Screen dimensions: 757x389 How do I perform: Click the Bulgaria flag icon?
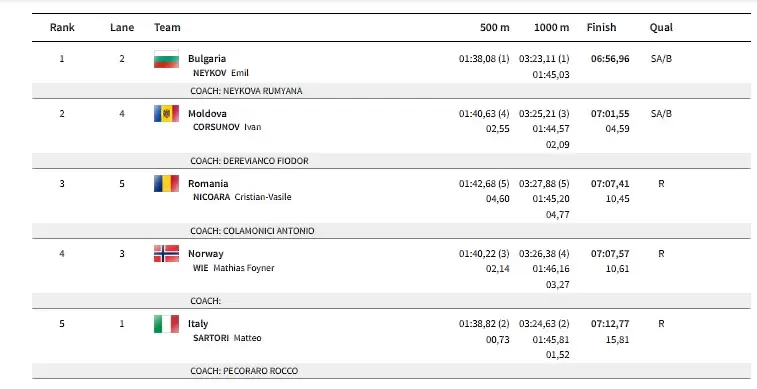167,59
